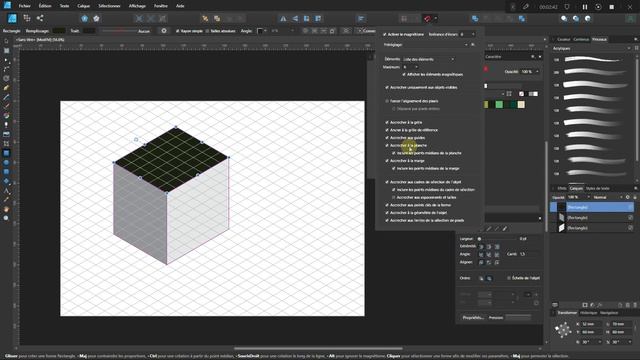Open the Texte menu

point(64,6)
